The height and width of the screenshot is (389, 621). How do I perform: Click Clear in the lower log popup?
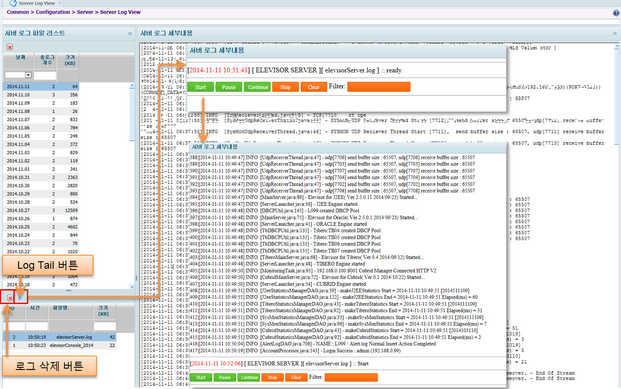296,378
